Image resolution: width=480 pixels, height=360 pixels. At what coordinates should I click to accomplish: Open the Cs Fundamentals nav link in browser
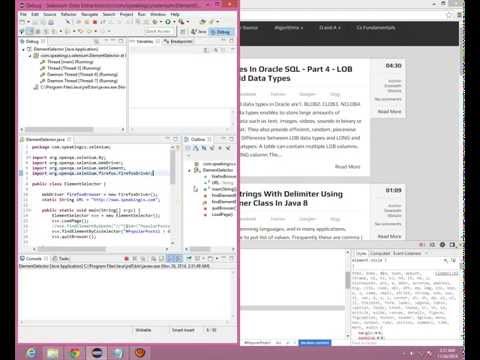pyautogui.click(x=376, y=28)
